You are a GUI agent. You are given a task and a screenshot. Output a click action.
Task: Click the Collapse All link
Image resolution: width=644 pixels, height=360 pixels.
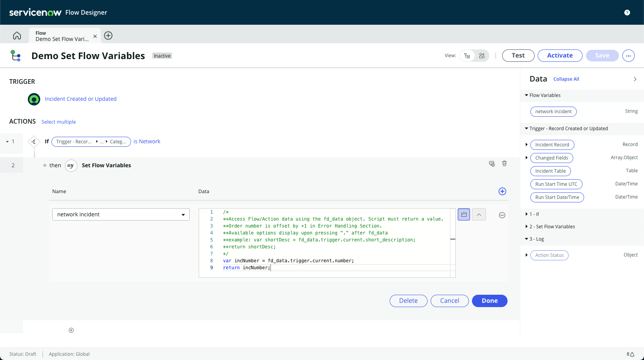click(566, 79)
